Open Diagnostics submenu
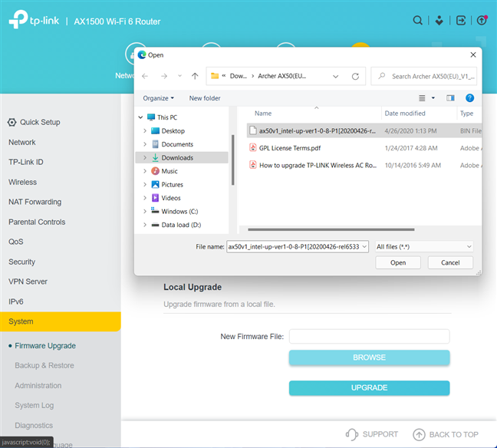The width and height of the screenshot is (497, 448). [x=34, y=426]
